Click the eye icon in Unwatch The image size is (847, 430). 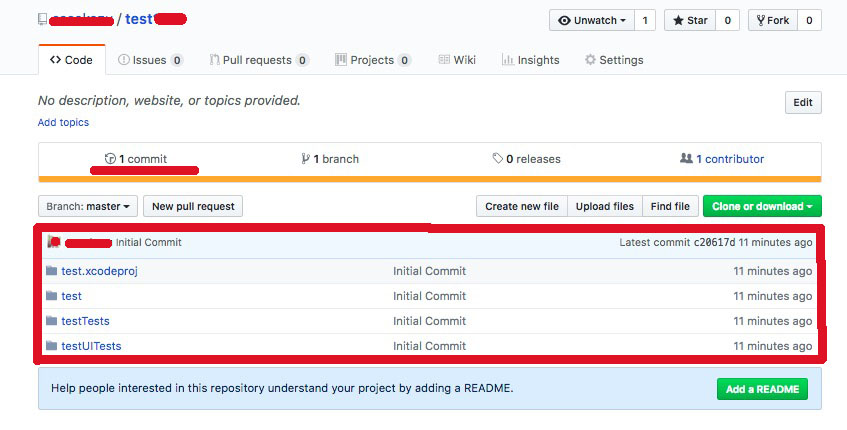tap(564, 21)
